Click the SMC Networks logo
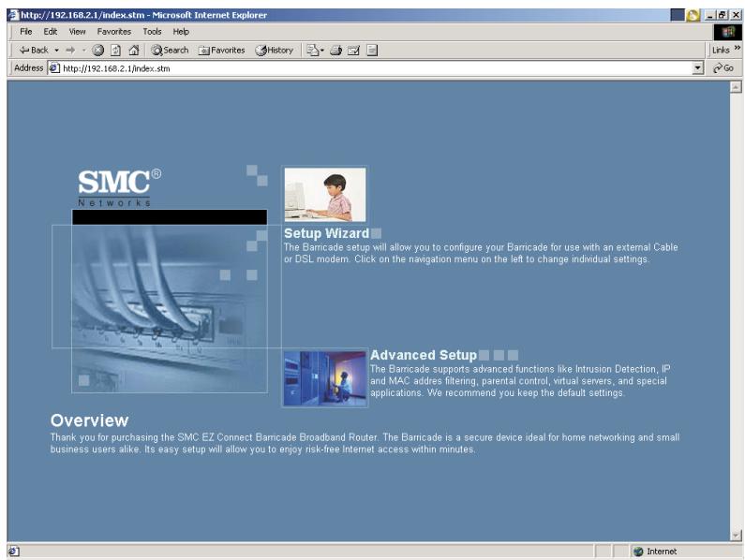The height and width of the screenshot is (560, 745). click(x=119, y=187)
